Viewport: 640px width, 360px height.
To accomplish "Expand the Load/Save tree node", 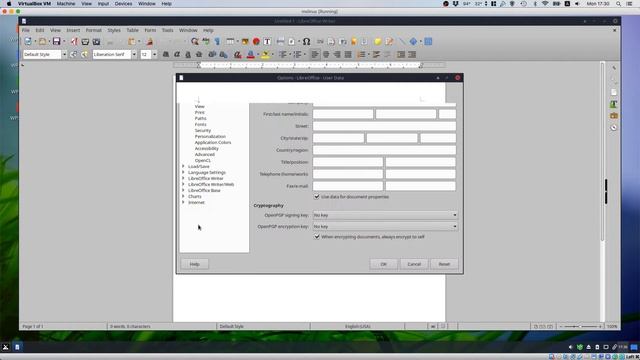I will tap(183, 167).
